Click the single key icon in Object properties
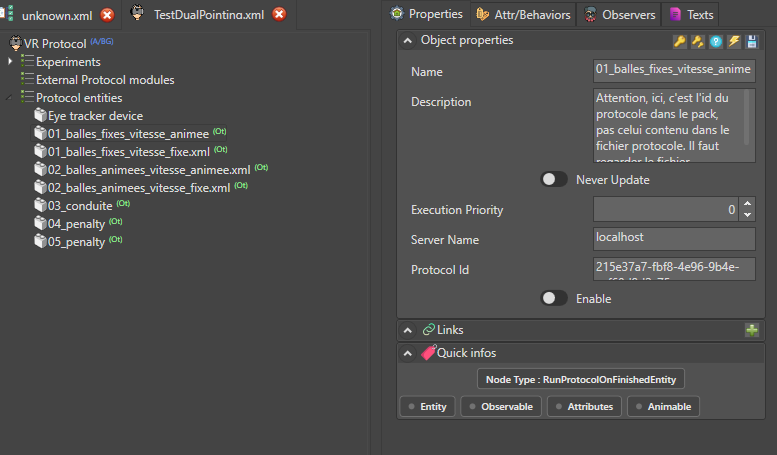This screenshot has width=777, height=455. [679, 42]
